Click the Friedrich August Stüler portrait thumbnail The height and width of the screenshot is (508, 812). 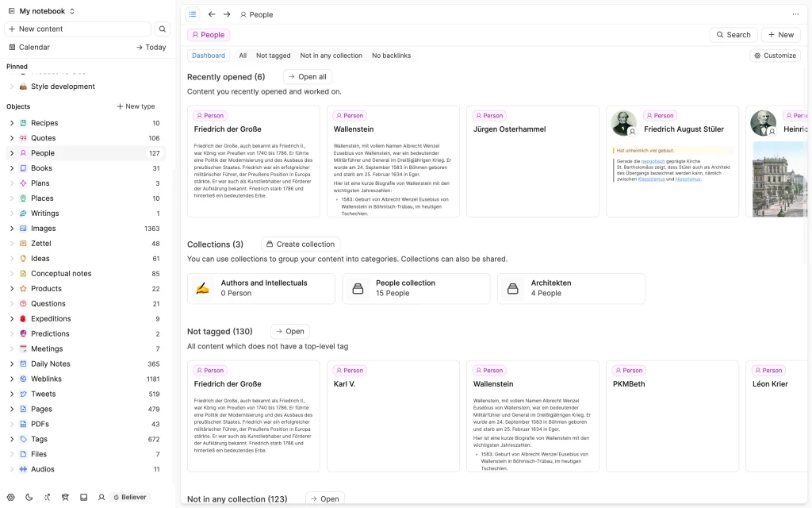point(624,123)
